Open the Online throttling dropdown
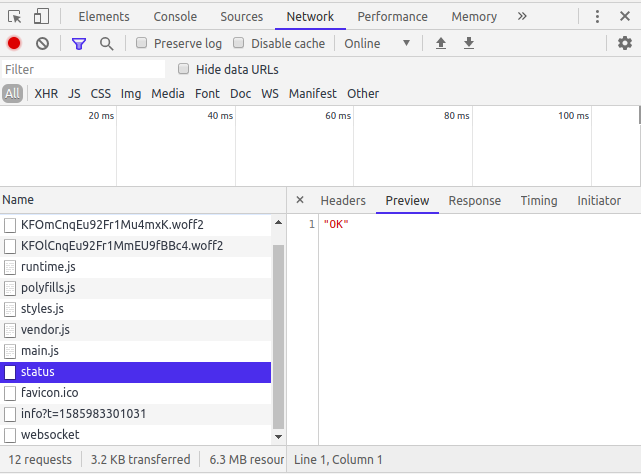The height and width of the screenshot is (474, 641). 377,43
